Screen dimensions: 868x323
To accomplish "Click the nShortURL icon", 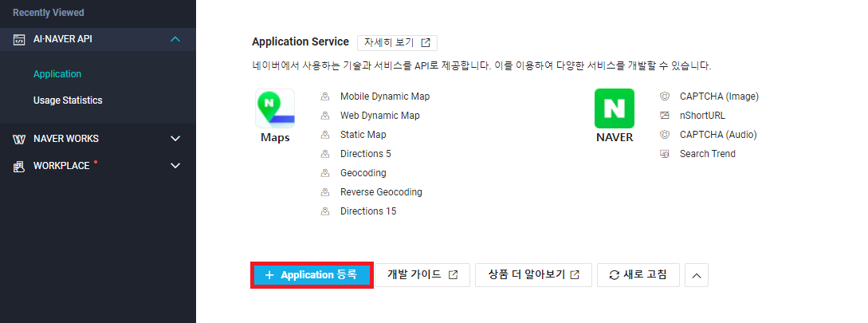I will tap(665, 116).
